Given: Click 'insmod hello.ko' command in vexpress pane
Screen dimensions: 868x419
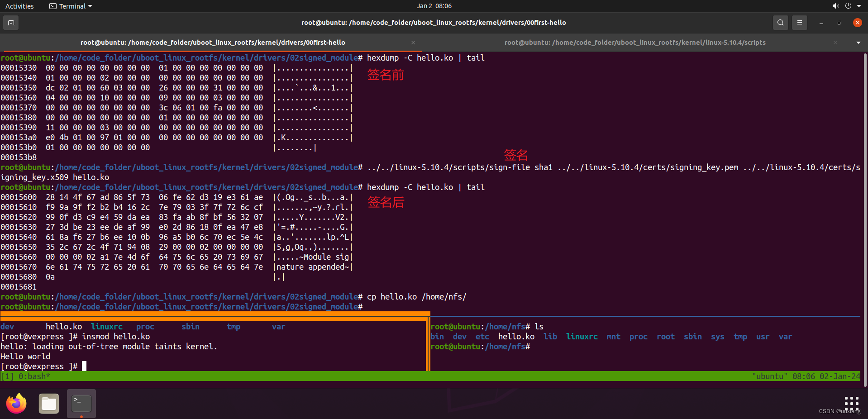Looking at the screenshot, I should 116,337.
